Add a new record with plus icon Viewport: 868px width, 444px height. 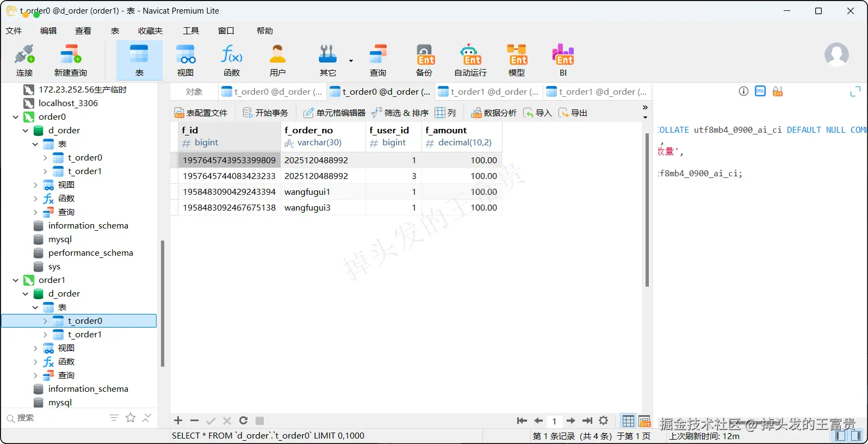click(178, 421)
